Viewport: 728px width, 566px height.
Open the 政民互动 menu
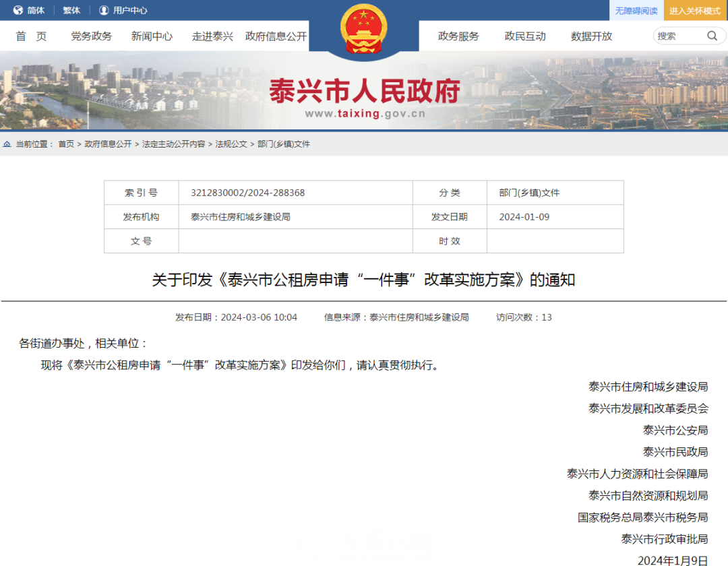[x=525, y=36]
